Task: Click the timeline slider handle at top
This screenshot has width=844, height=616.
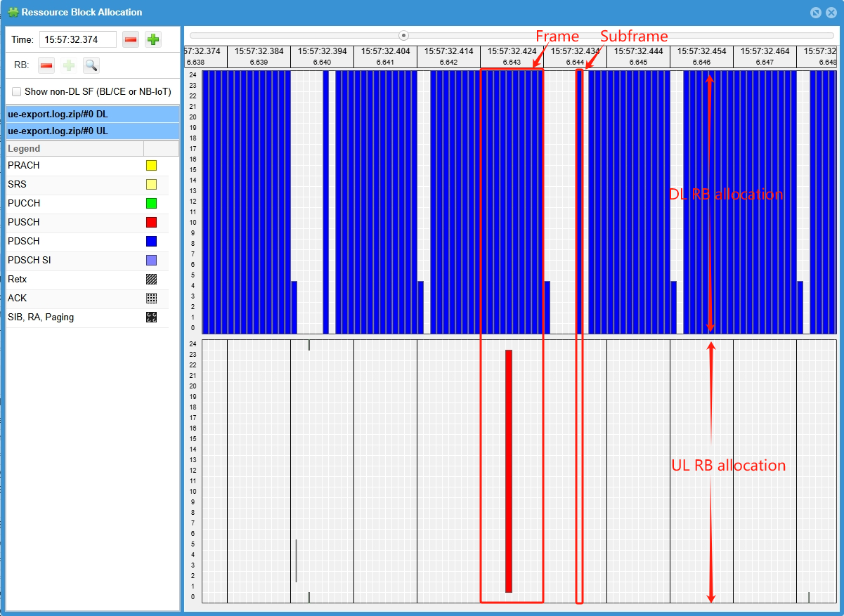Action: [403, 35]
